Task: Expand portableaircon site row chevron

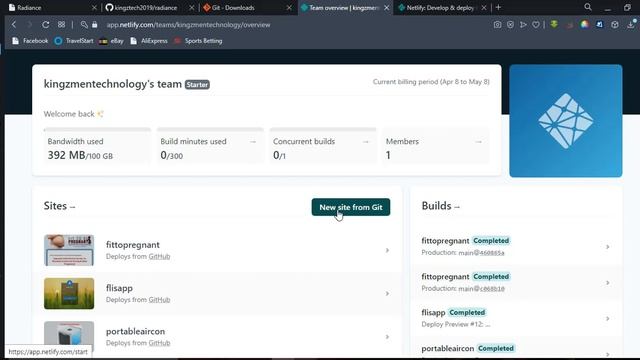Action: tap(387, 337)
